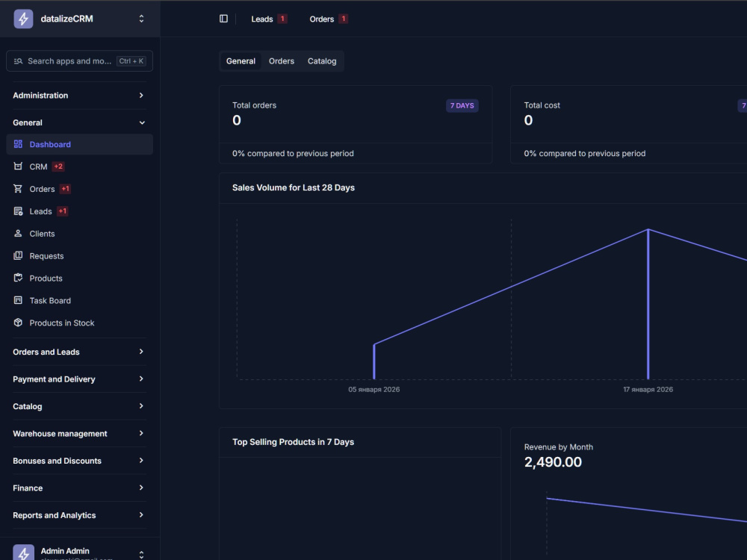Open Products in Stock page
The image size is (747, 560).
point(79,323)
